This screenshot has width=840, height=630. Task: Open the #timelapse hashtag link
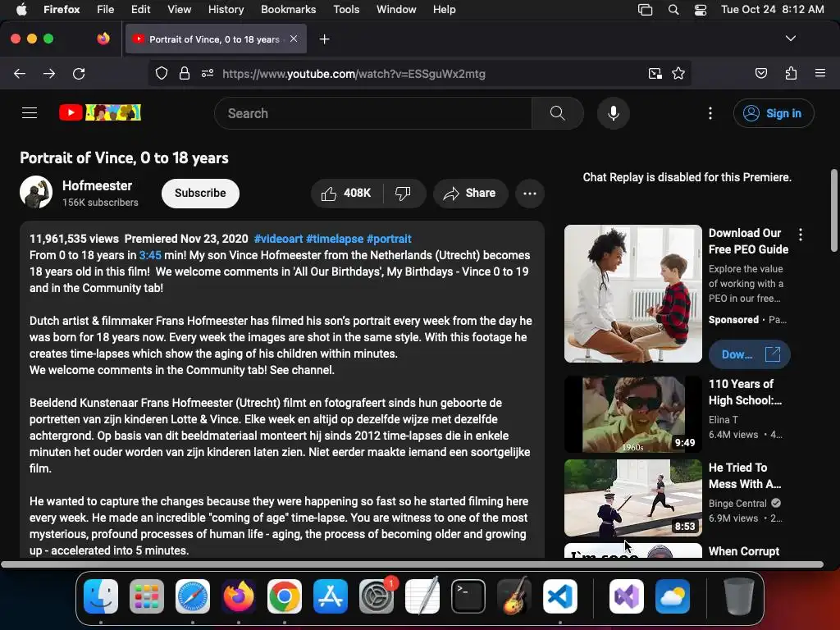(x=335, y=239)
